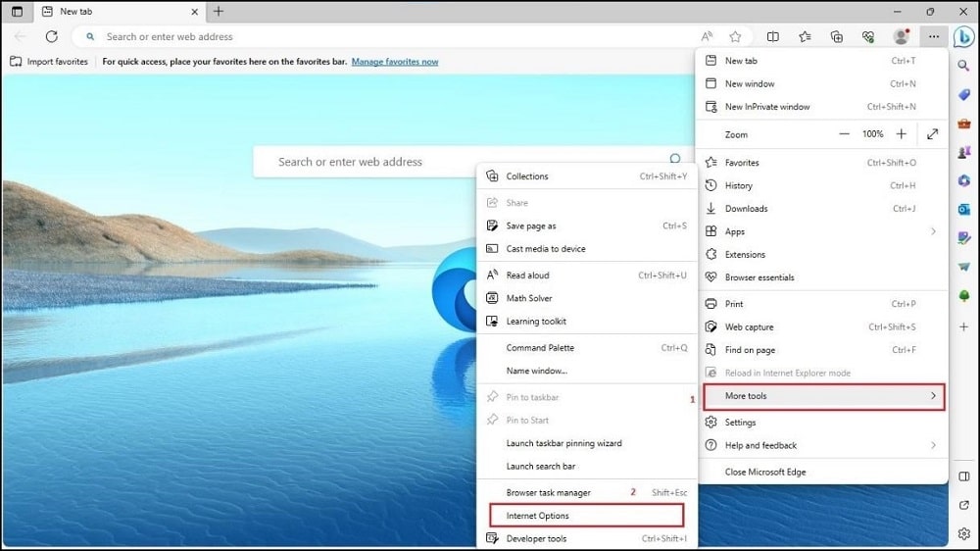Select Launch taskbar pinning wizard
Screen dimensions: 980x551
pos(587,443)
